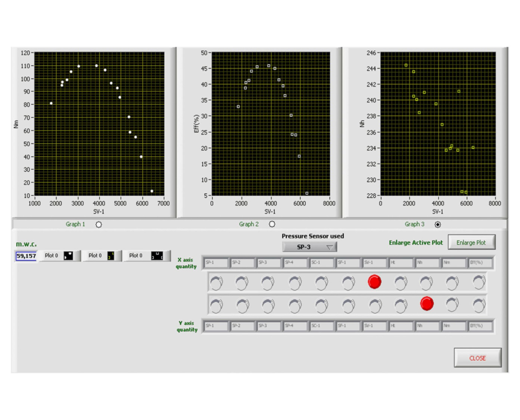The height and width of the screenshot is (420, 520).
Task: Set Y axis quantity to SF-1
Action: [348, 305]
